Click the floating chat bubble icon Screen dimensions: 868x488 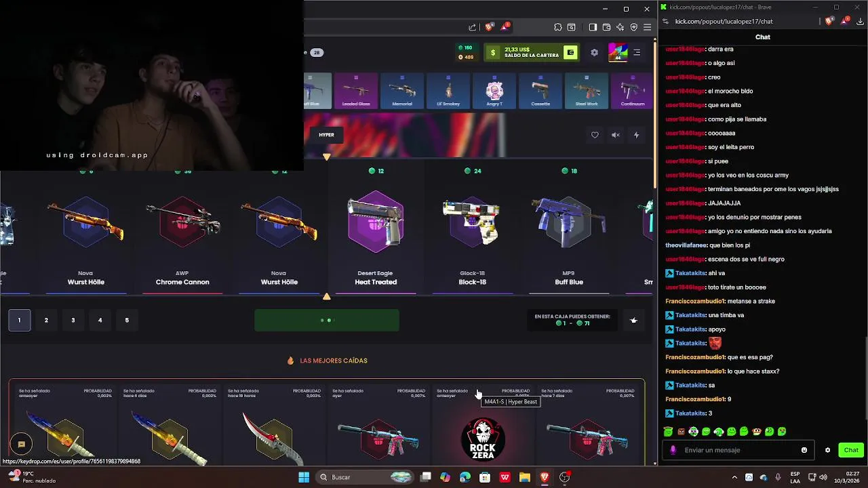click(21, 444)
